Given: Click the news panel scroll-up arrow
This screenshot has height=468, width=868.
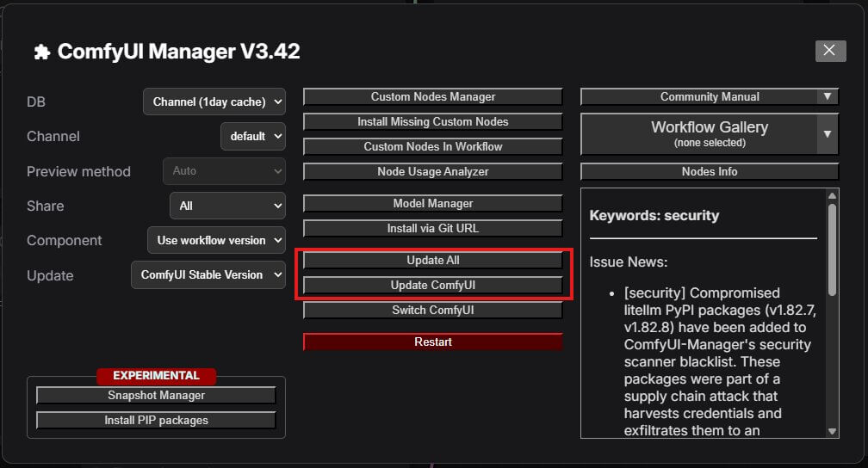Looking at the screenshot, I should pyautogui.click(x=832, y=196).
